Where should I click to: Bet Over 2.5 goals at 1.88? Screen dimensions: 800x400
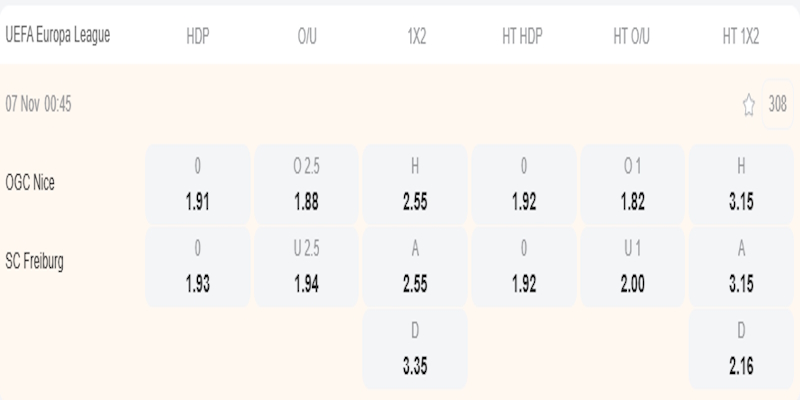(306, 184)
